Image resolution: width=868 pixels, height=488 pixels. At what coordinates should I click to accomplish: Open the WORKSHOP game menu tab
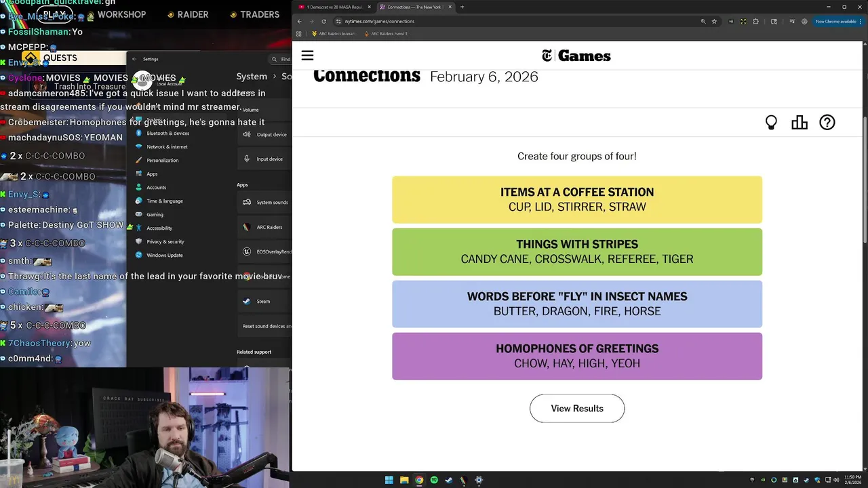(121, 14)
